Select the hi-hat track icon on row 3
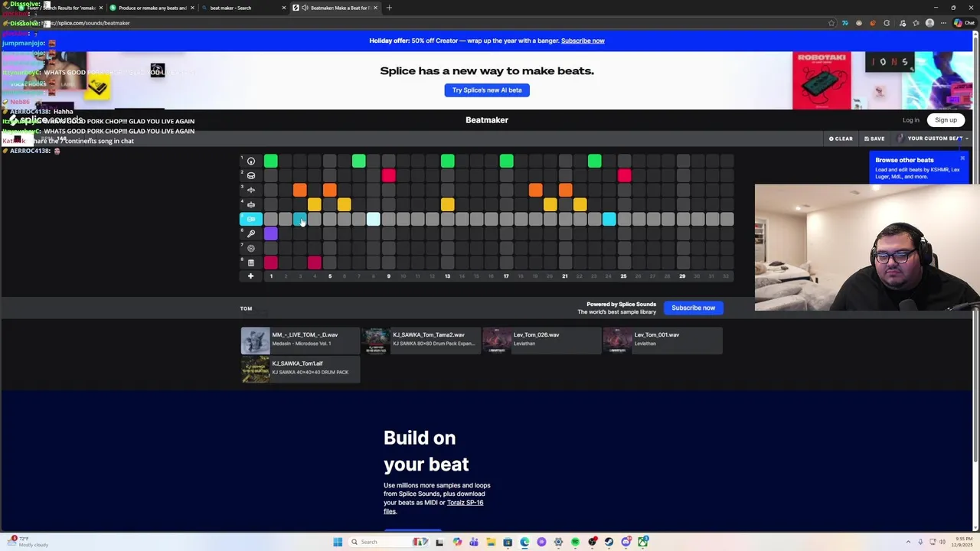 pyautogui.click(x=251, y=190)
